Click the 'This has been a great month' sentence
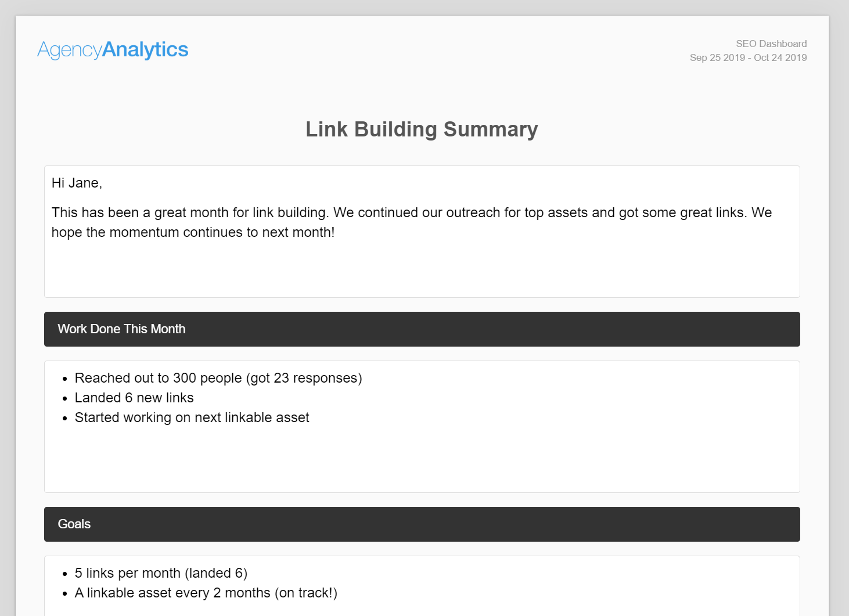The height and width of the screenshot is (616, 849). tap(411, 212)
